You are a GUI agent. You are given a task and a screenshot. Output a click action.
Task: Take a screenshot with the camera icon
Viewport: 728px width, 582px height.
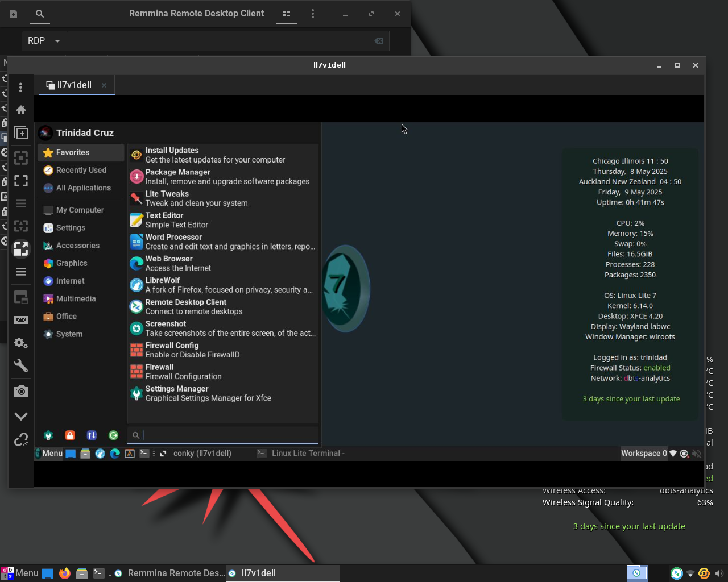[x=21, y=391]
